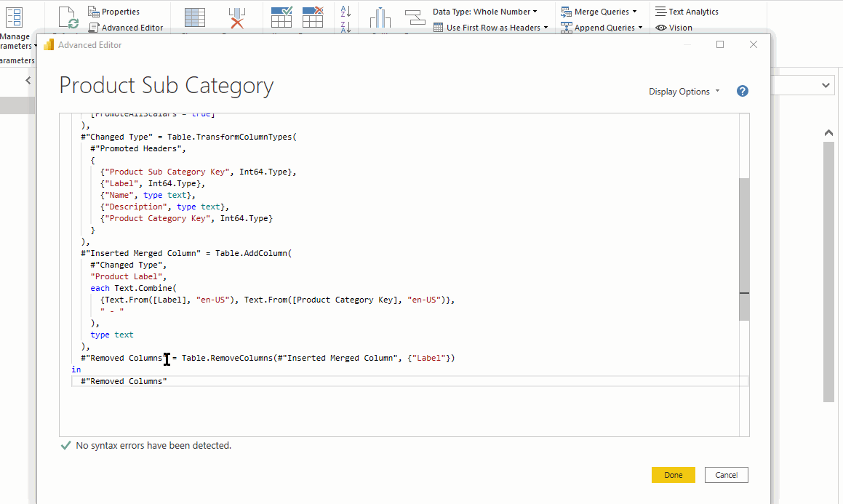Click the Power BI logo in dialog title
This screenshot has width=843, height=504.
click(x=49, y=44)
